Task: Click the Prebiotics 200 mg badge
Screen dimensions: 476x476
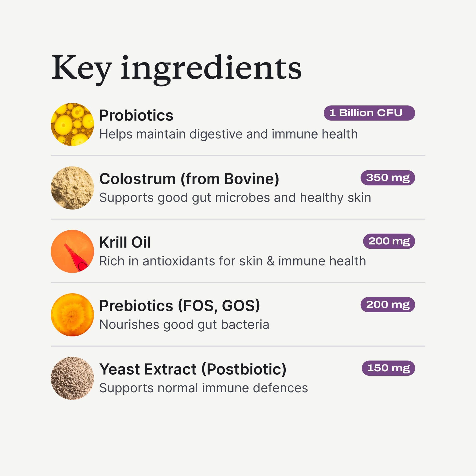Action: (x=387, y=305)
